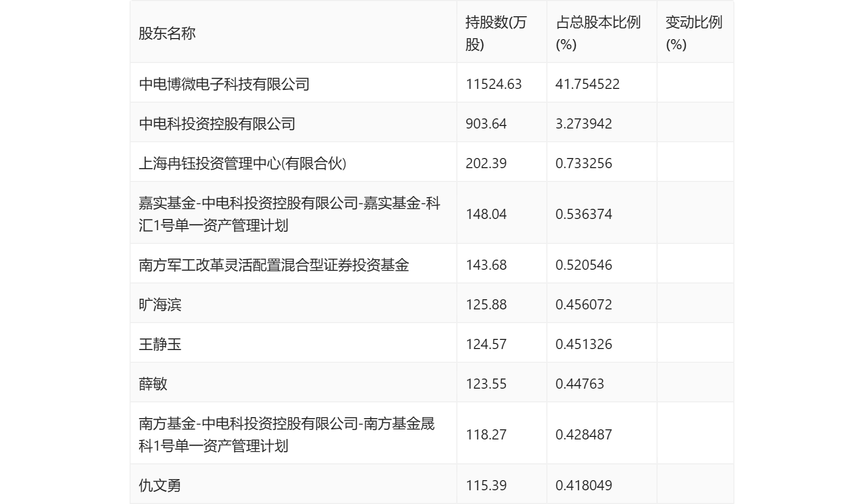
Task: Click the share count 123.55
Action: point(486,384)
